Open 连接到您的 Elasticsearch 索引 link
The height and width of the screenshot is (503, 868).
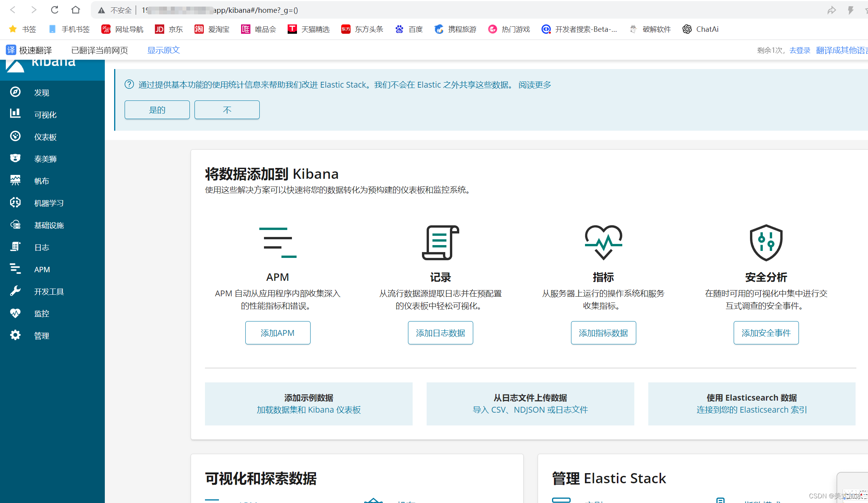coord(752,410)
